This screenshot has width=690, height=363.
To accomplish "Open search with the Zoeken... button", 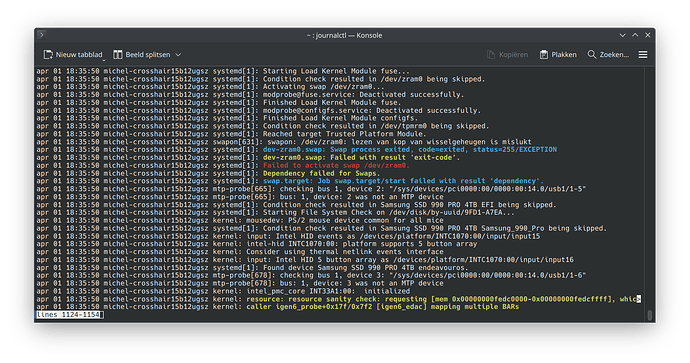I will point(608,55).
